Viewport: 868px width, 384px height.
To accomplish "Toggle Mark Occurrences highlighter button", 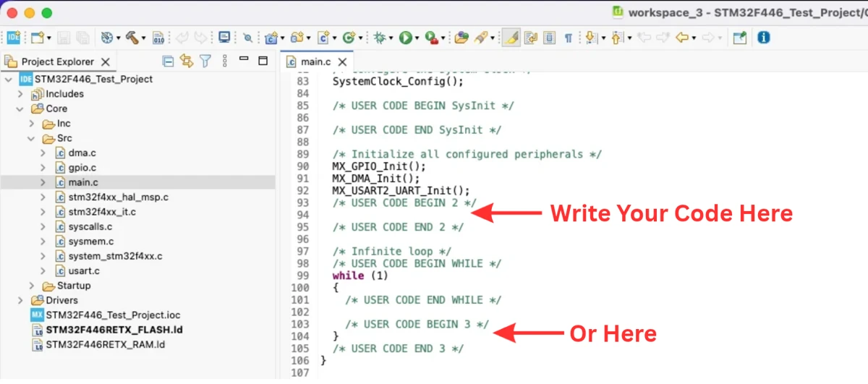I will [x=511, y=38].
